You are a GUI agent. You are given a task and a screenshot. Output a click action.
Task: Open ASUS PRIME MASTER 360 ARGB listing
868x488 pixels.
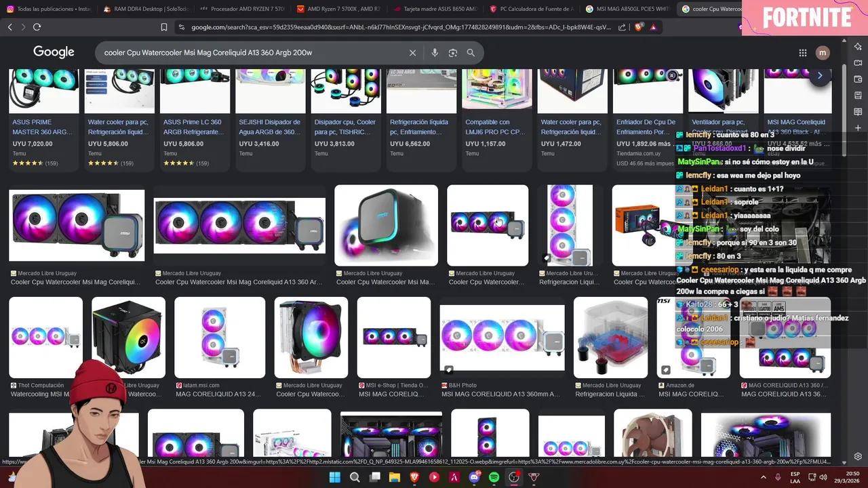pyautogui.click(x=43, y=119)
